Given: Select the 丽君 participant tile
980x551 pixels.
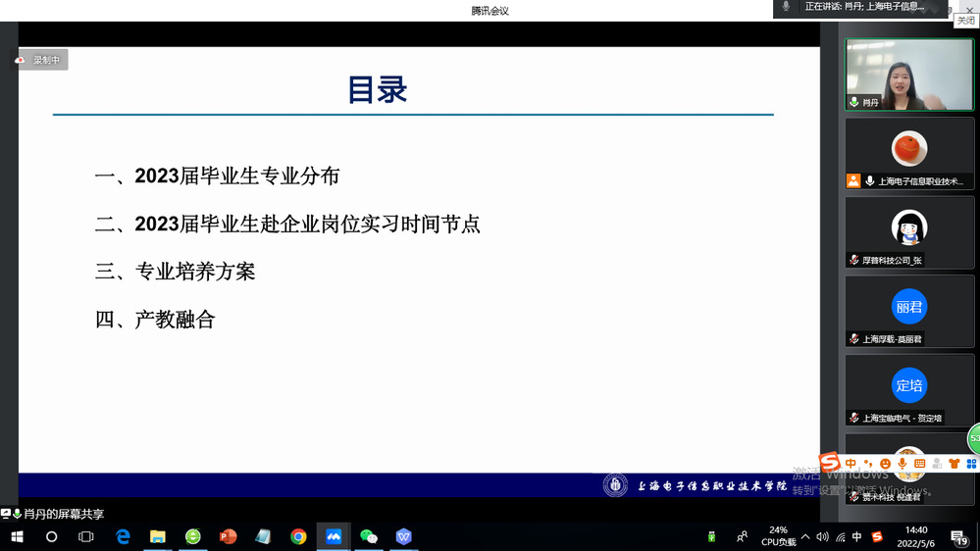Looking at the screenshot, I should 909,307.
